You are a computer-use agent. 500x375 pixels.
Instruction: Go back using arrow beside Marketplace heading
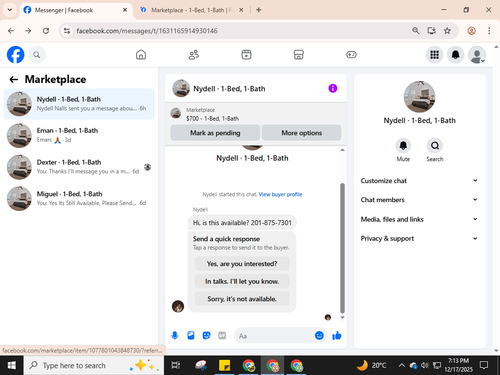(x=14, y=79)
